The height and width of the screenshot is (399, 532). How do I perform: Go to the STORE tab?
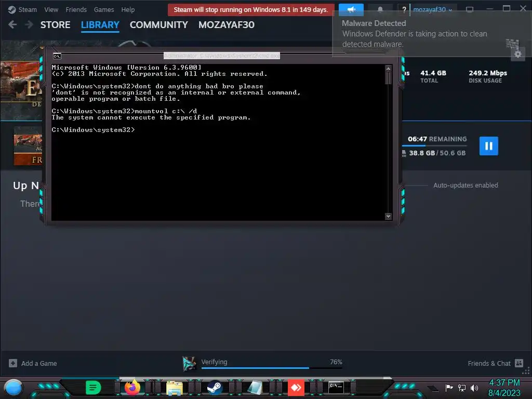[x=55, y=25]
